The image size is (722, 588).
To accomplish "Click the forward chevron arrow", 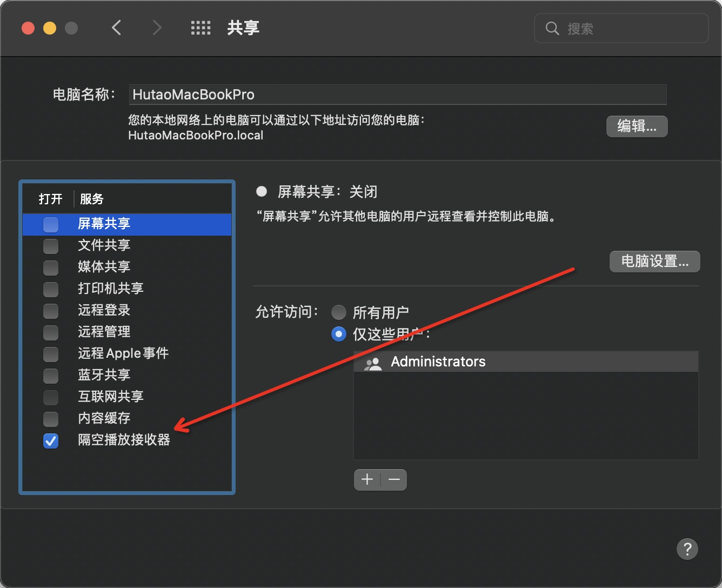I will (x=157, y=28).
